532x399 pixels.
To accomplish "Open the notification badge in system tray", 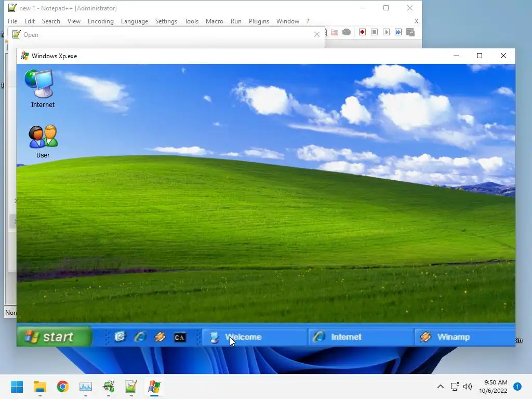I will point(517,387).
